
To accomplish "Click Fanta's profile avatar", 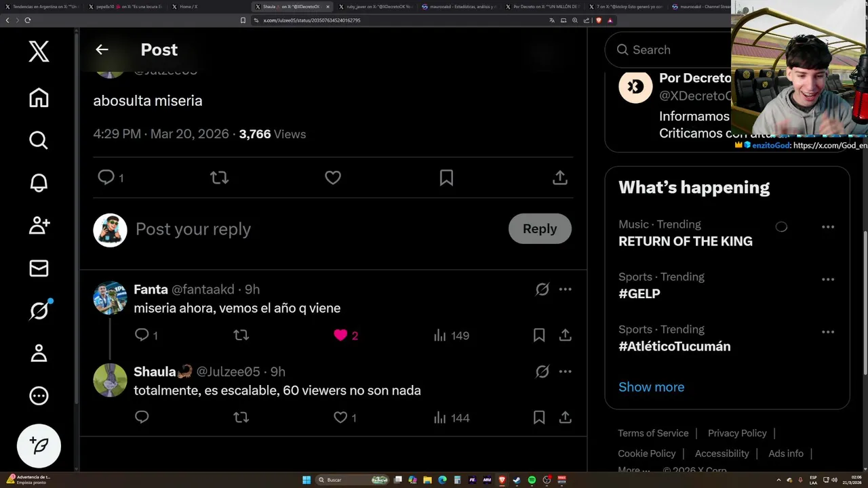I will (110, 298).
